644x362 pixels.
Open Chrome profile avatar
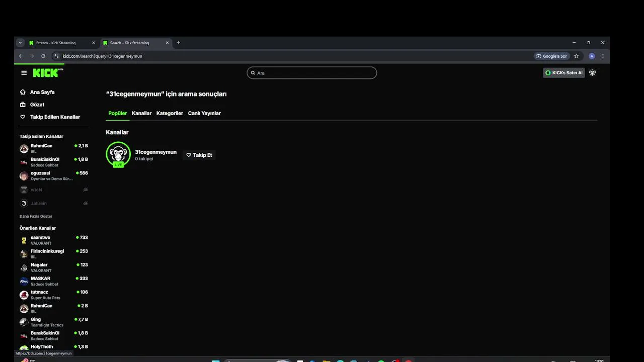pos(592,56)
